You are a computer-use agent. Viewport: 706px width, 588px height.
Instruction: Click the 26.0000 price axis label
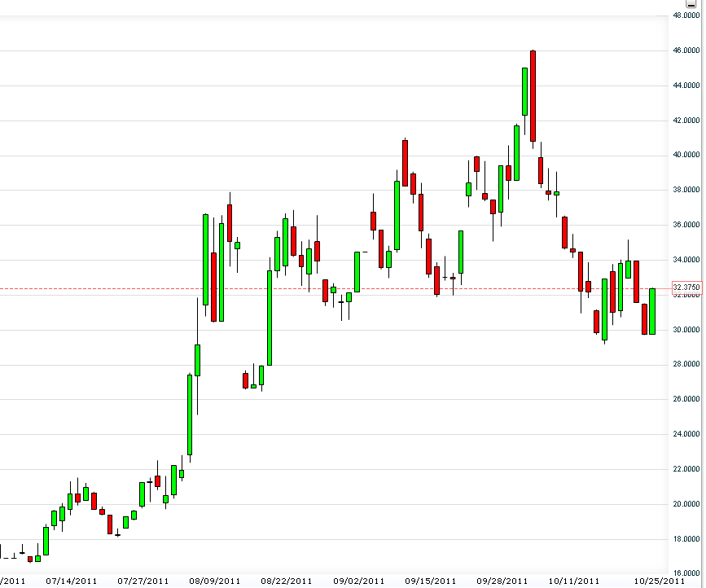pos(686,399)
